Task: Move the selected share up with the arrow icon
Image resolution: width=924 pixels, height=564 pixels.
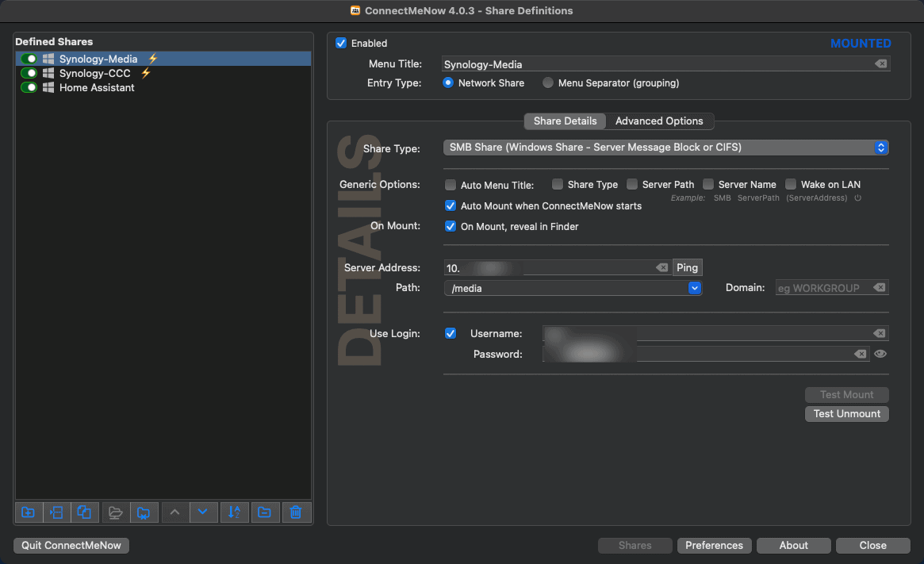Action: [175, 512]
